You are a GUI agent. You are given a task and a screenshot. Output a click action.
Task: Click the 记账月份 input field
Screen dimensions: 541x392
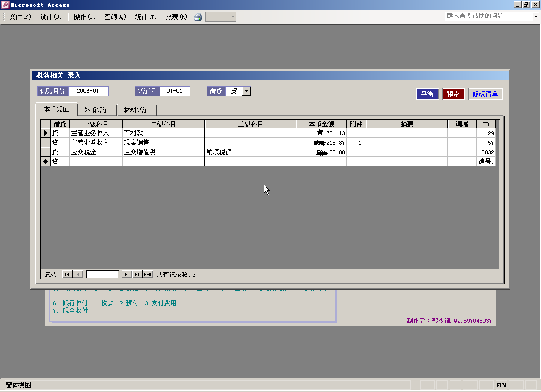88,91
